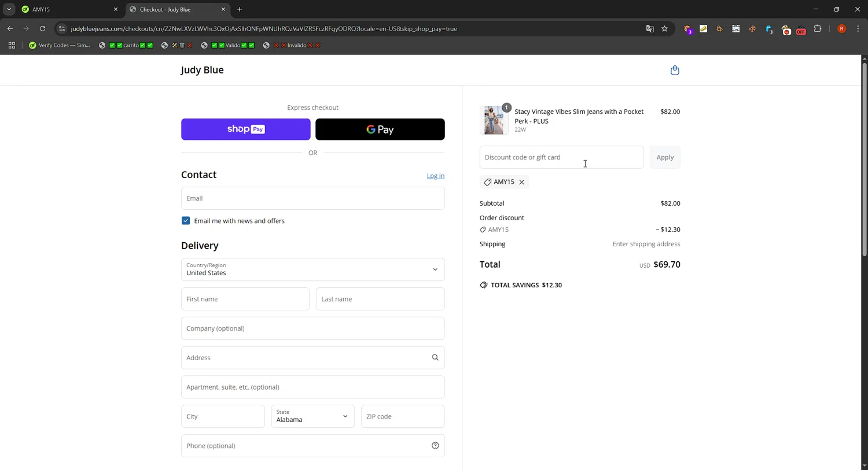Focus the Address field
This screenshot has width=868, height=470.
[313, 358]
